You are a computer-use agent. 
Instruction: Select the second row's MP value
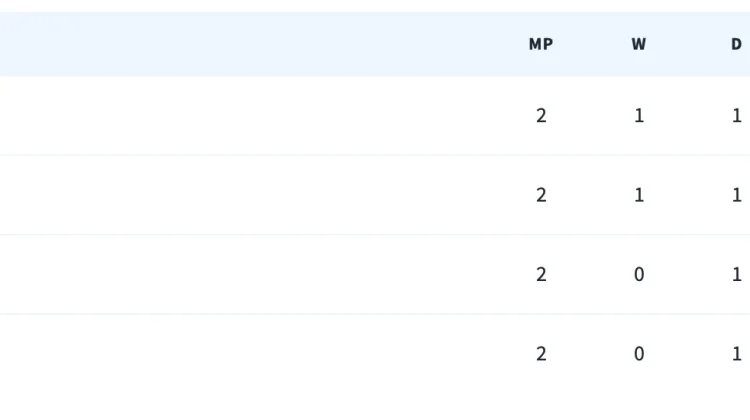pos(541,195)
